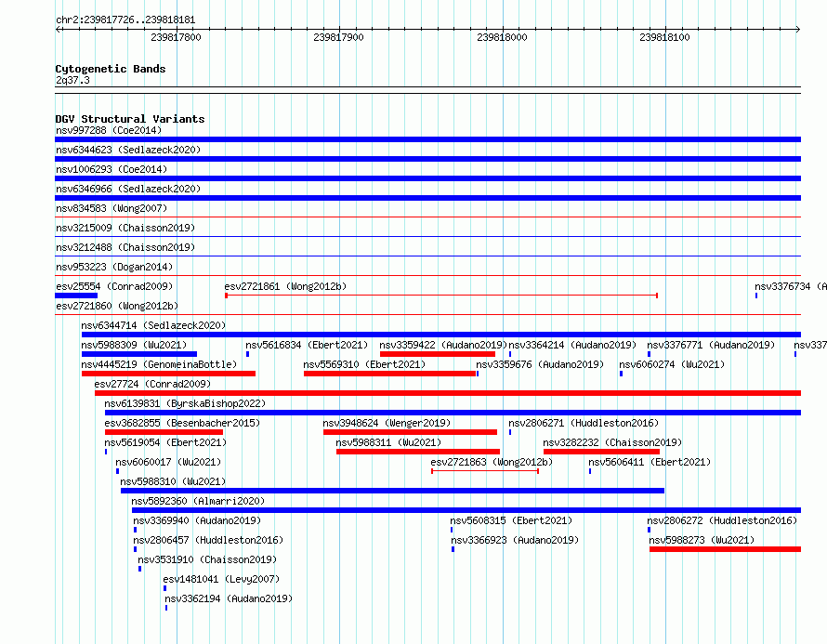Select the nsv5988273 red bar
The height and width of the screenshot is (644, 827).
coord(725,549)
